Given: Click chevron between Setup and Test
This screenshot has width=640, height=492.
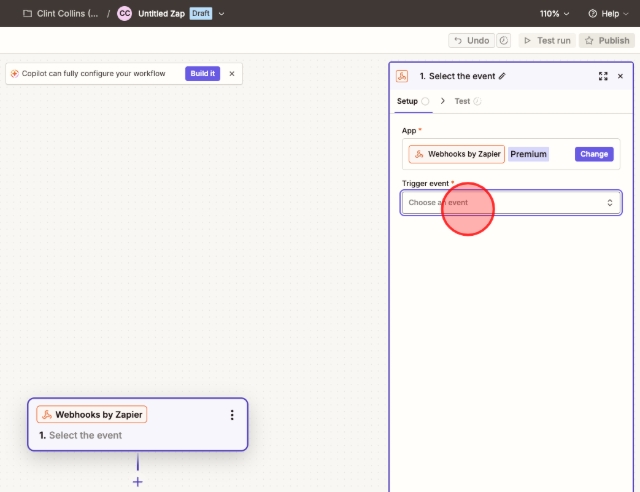Looking at the screenshot, I should coord(442,101).
